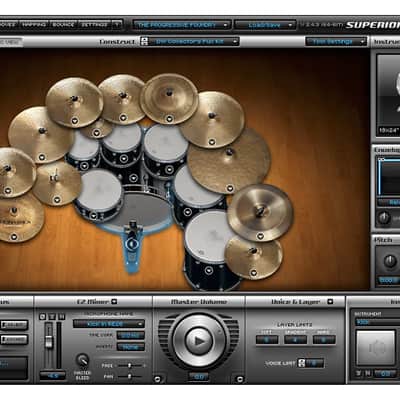400x400 pixels.
Task: Click the Invert setting field
Action: coord(130,347)
